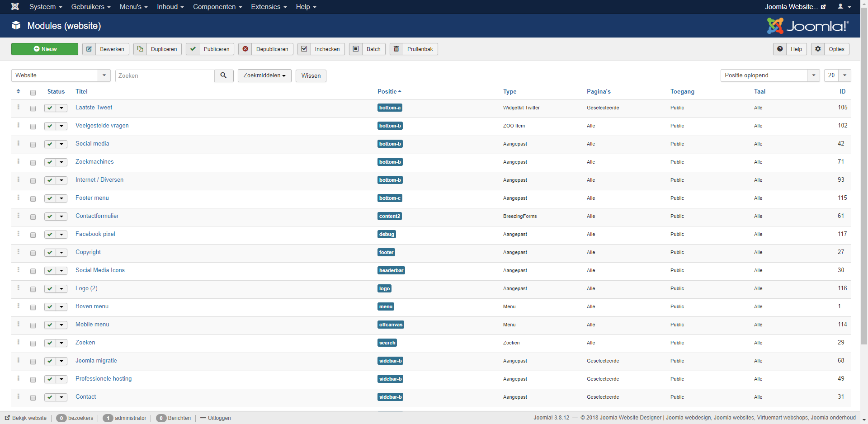This screenshot has height=424, width=868.
Task: Check the select-all checkbox in the header
Action: click(x=33, y=93)
